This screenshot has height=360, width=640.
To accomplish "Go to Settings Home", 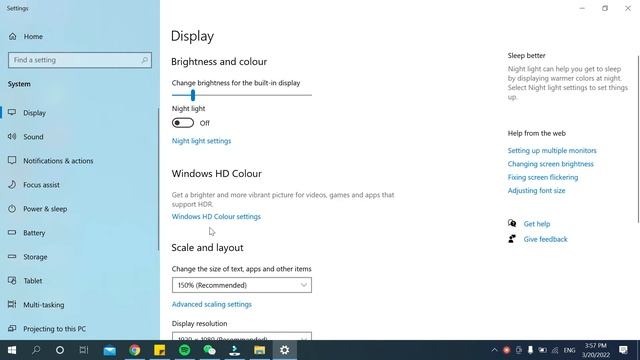I will pyautogui.click(x=26, y=36).
